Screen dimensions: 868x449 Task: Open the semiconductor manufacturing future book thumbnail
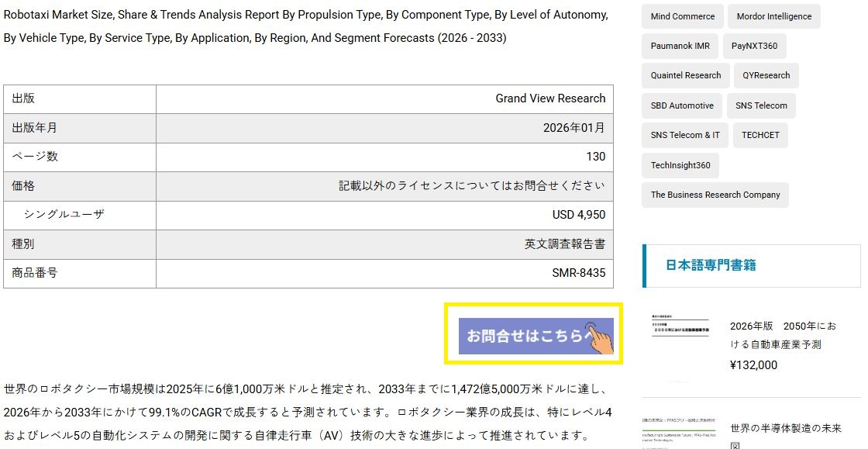(x=680, y=431)
